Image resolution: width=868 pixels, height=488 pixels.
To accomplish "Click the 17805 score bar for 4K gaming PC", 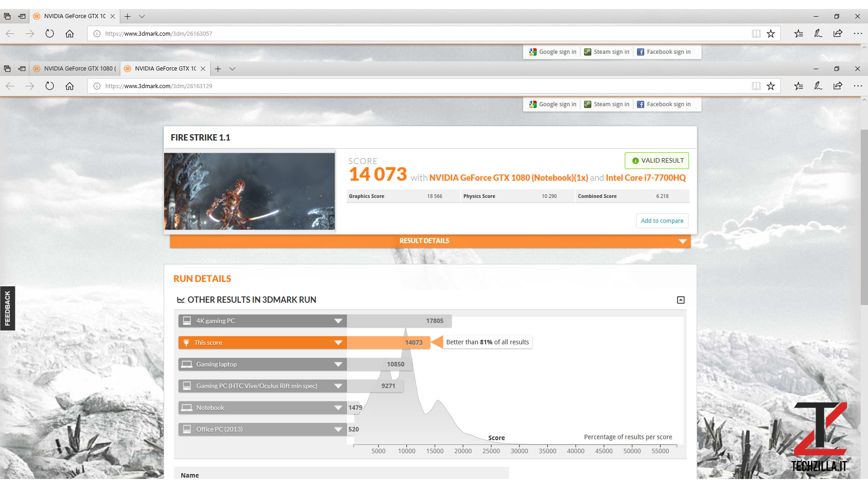I will [399, 321].
